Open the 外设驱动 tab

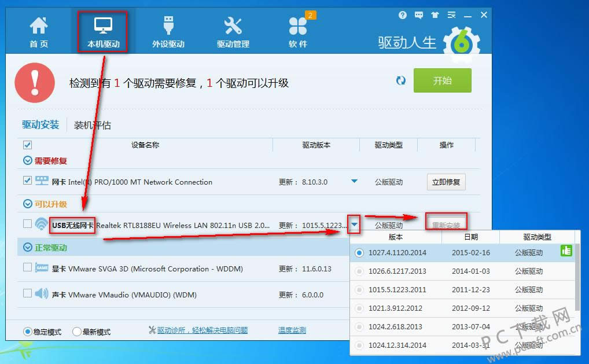point(168,32)
